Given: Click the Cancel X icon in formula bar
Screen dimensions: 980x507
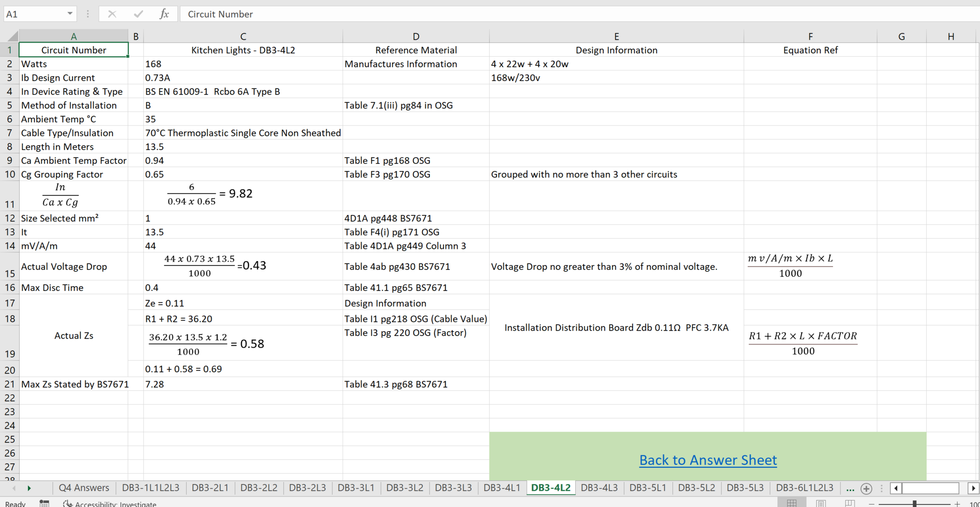Looking at the screenshot, I should click(x=112, y=14).
